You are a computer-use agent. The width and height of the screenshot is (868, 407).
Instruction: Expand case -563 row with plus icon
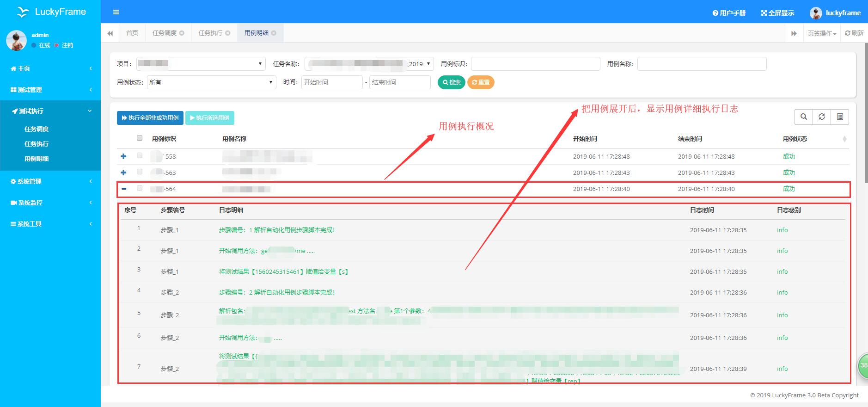point(123,173)
